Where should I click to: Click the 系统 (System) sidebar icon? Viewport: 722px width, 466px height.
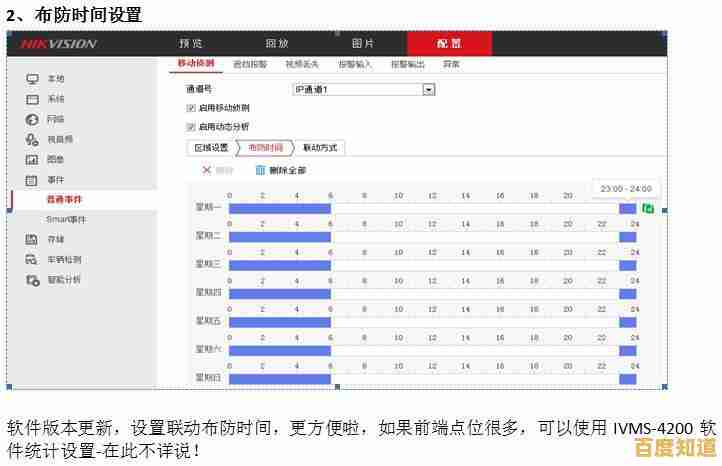32,99
